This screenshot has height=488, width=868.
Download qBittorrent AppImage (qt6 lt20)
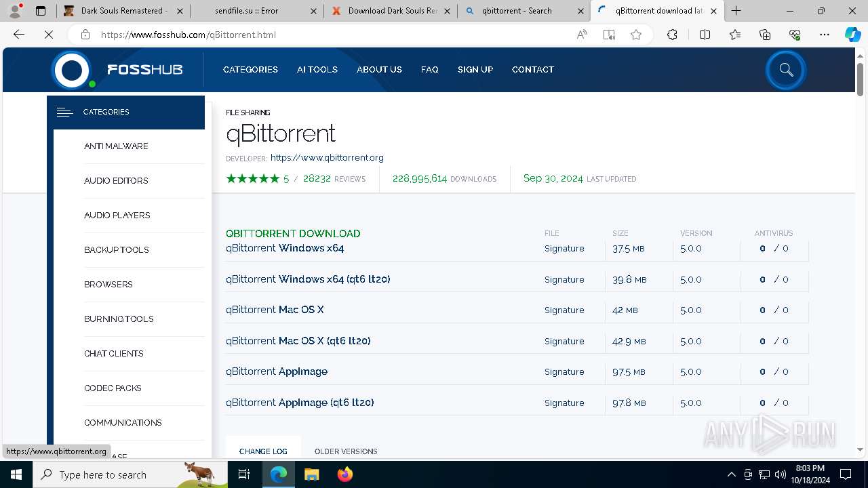pos(300,403)
